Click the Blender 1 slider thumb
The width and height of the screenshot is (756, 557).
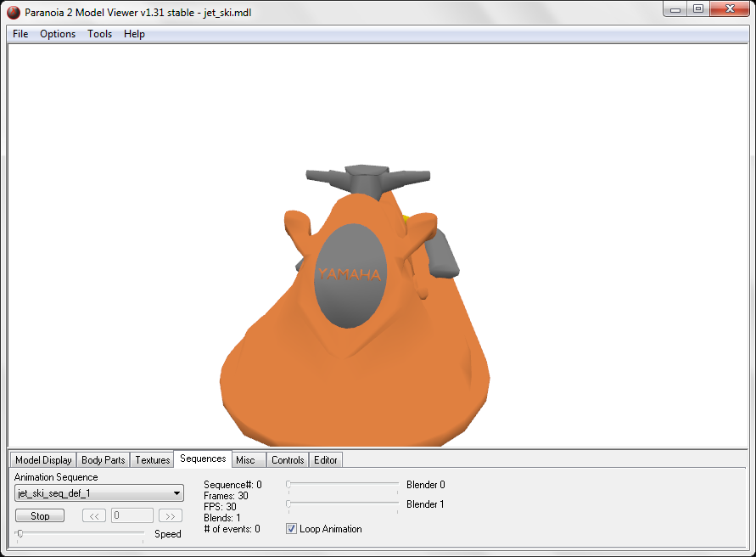coord(288,504)
